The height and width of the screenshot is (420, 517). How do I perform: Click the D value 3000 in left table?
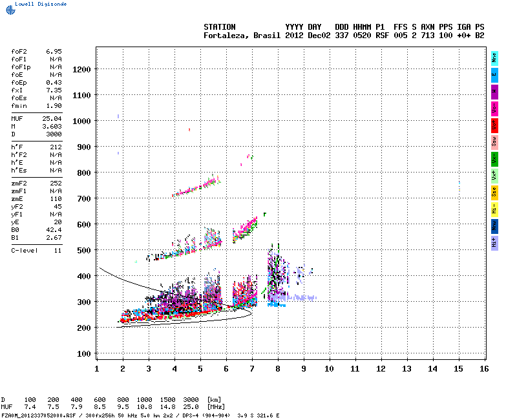[x=54, y=134]
